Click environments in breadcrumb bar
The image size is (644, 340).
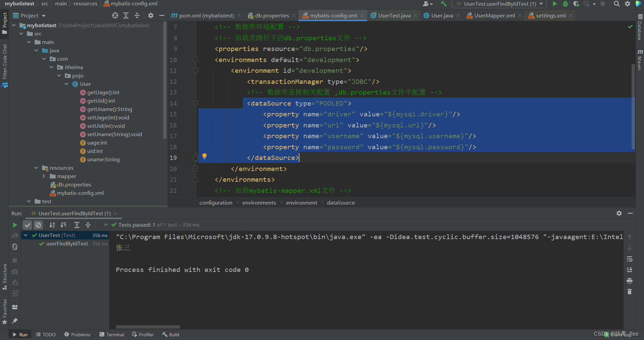click(x=259, y=203)
